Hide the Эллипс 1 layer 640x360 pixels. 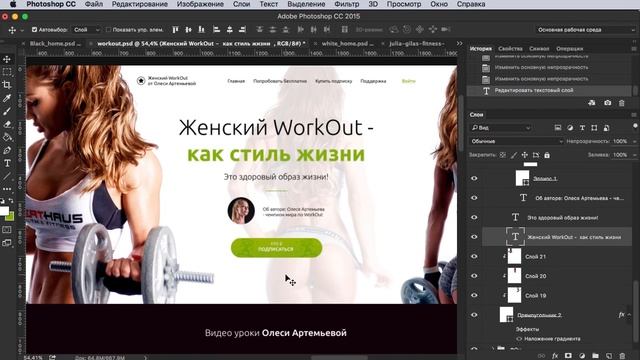[474, 178]
